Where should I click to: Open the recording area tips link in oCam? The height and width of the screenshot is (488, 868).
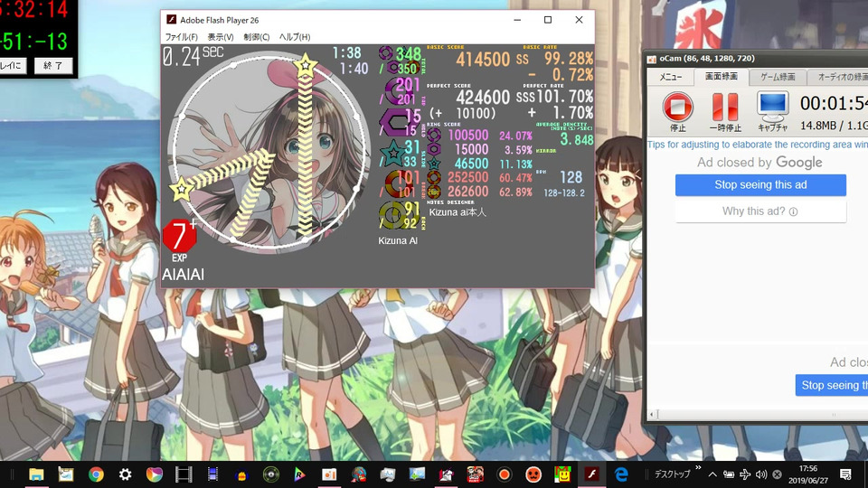coord(758,145)
